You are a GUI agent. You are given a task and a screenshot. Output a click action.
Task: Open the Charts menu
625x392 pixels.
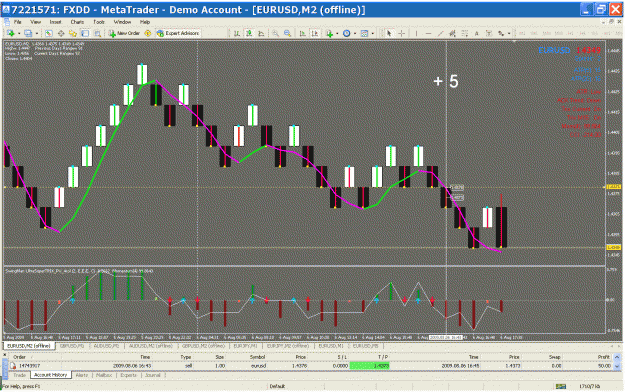tap(77, 22)
